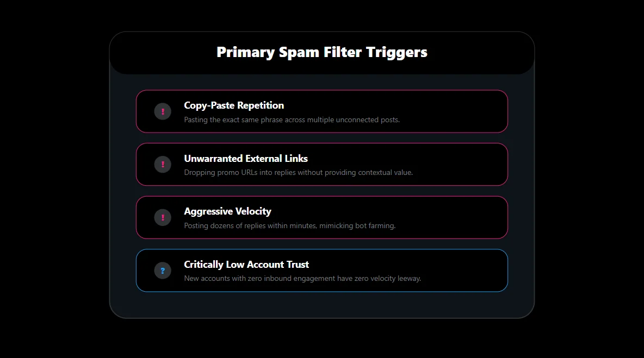Click the mimicking bot farming description text
Viewport: 644px width, 358px height.
(x=289, y=225)
